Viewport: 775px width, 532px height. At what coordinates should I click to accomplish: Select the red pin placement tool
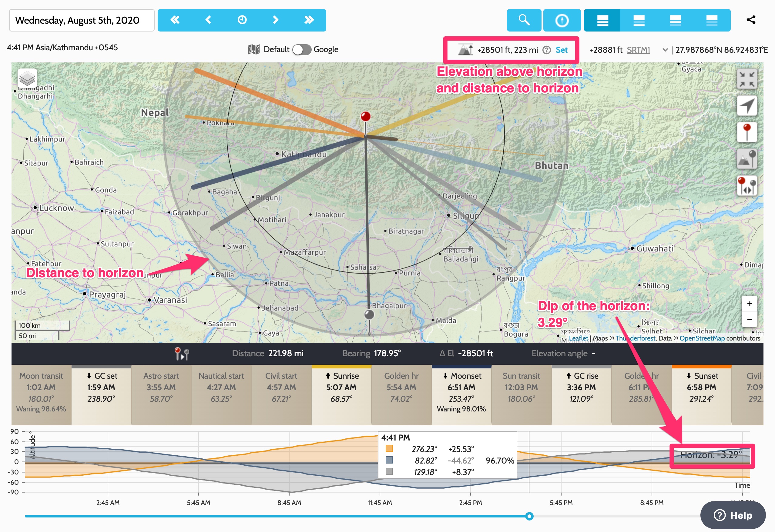[746, 132]
